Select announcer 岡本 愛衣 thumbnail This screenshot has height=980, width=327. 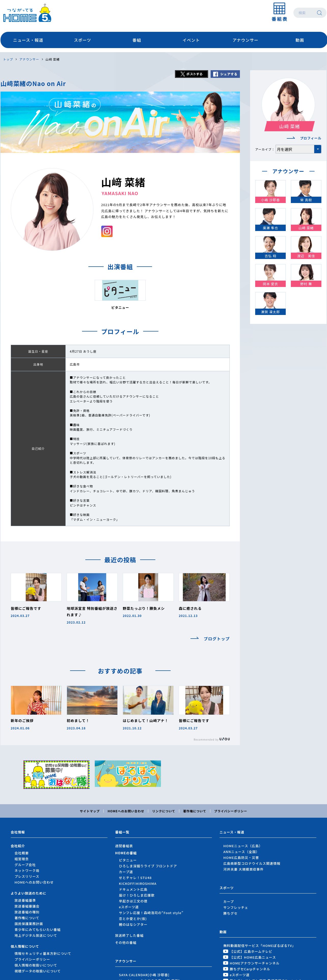[x=270, y=276]
